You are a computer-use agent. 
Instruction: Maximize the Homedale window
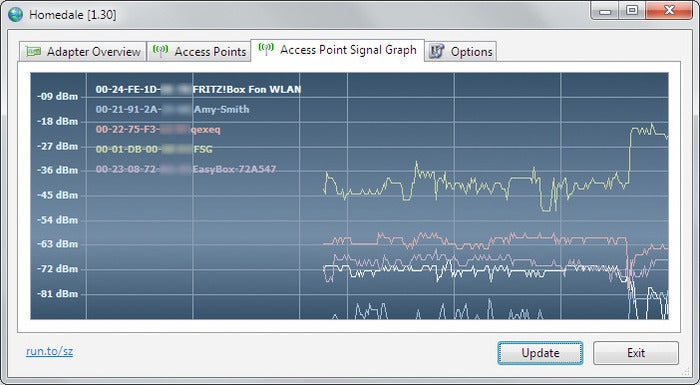coord(632,11)
